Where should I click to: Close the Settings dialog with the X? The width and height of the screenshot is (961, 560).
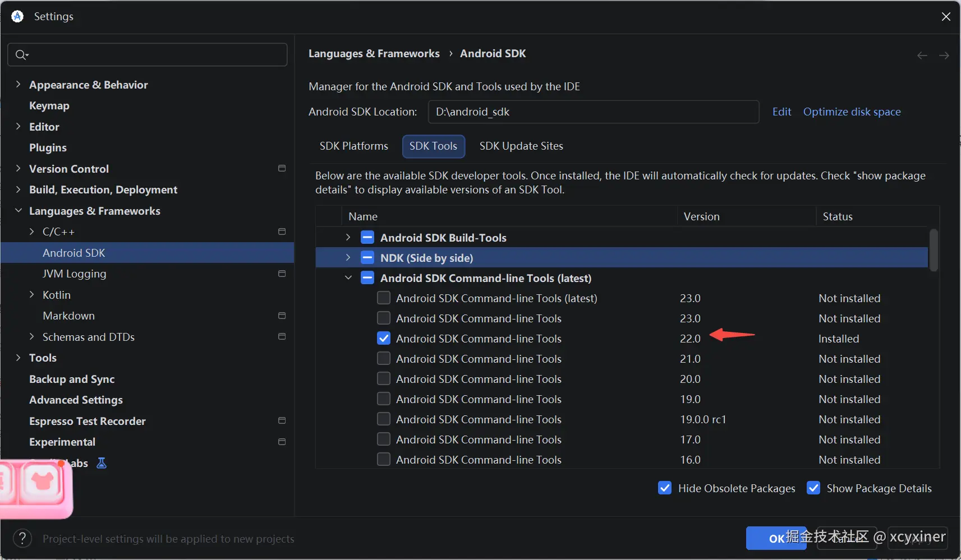point(946,17)
